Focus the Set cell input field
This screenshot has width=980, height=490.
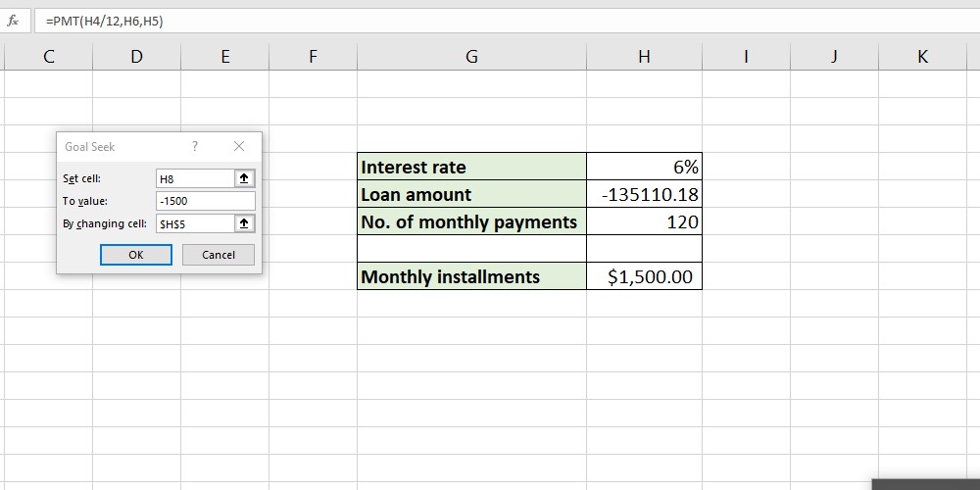pos(196,178)
